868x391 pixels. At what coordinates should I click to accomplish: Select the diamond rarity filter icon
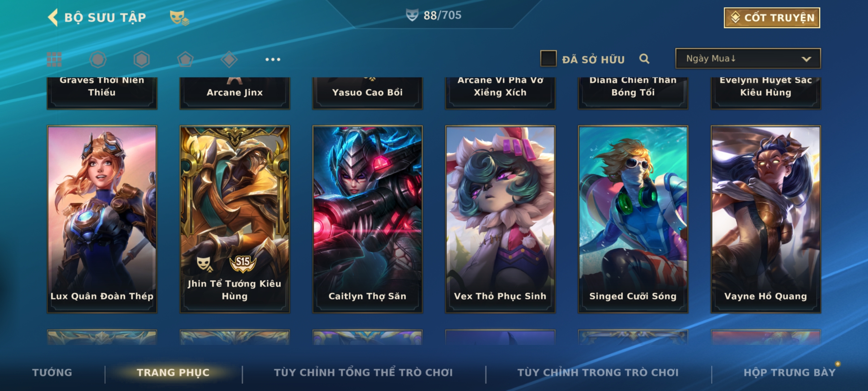(x=229, y=59)
